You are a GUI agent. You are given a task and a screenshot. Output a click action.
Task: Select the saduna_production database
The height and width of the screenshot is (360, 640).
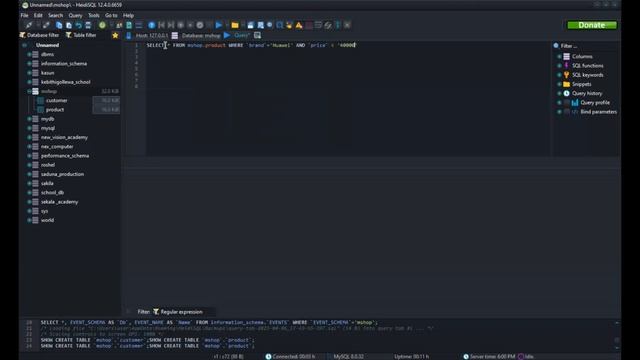62,174
